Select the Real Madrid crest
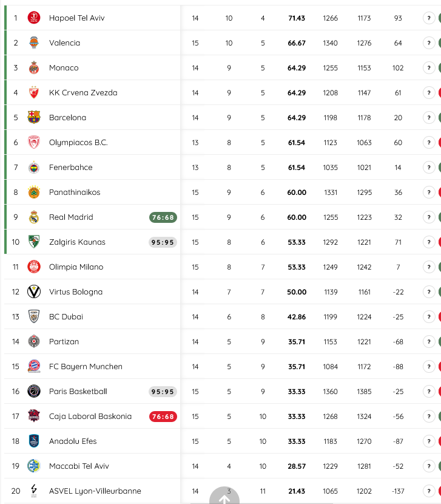This screenshot has height=504, width=441. coord(34,217)
